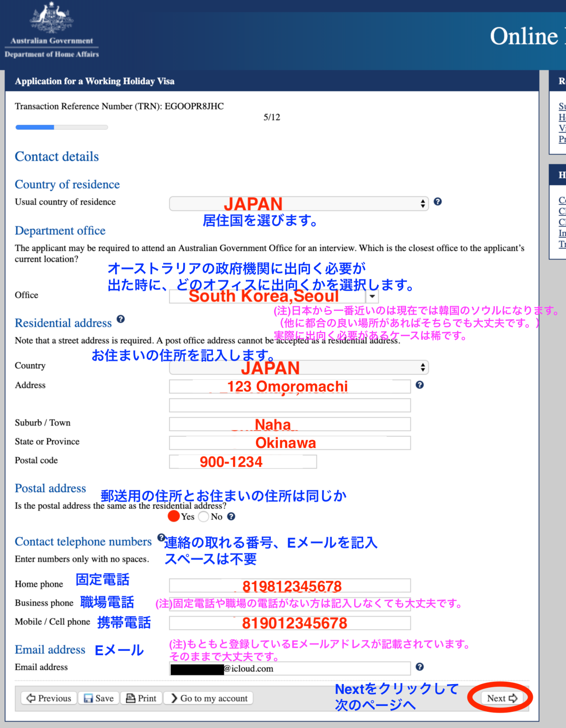This screenshot has height=728, width=566.
Task: Click the Australian Government coat of arms logo
Action: pos(52,18)
